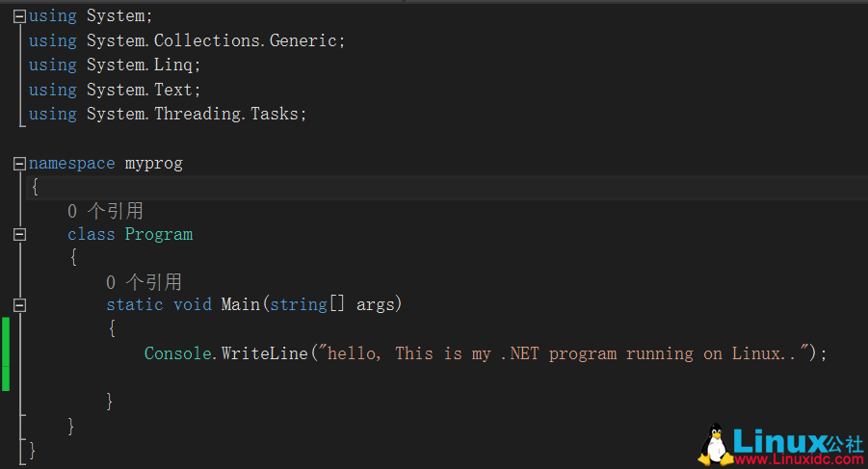The image size is (868, 469).
Task: Click inside the hello string literal
Action: coord(565,352)
